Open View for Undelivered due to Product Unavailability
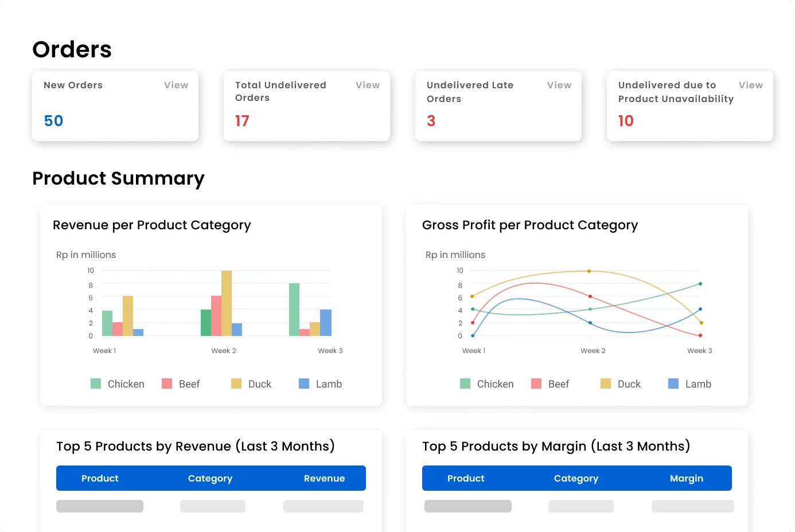 tap(751, 85)
